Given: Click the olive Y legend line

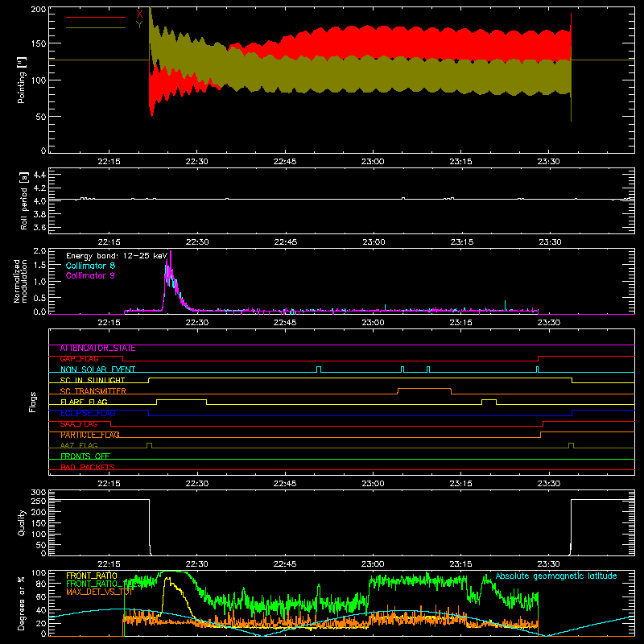Looking at the screenshot, I should (96, 27).
